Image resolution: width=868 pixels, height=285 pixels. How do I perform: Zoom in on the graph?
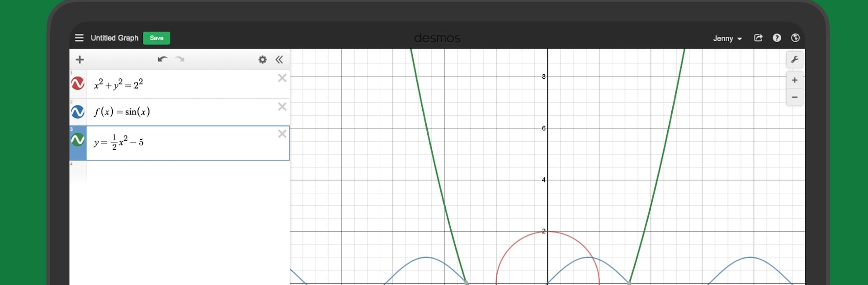tap(795, 80)
